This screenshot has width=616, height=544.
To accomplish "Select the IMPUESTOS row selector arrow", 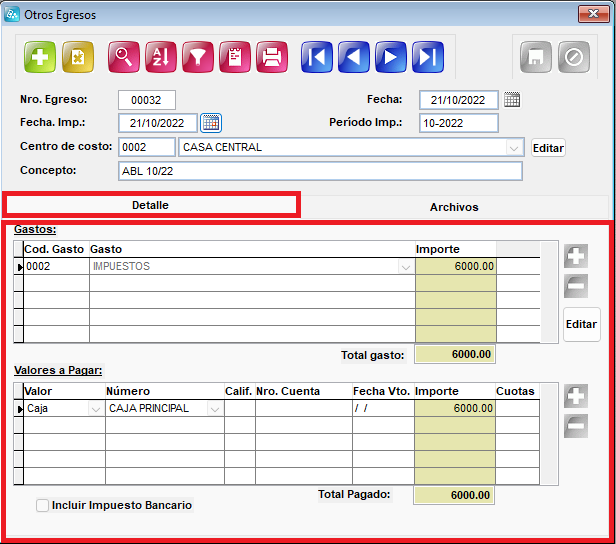I will click(x=19, y=267).
